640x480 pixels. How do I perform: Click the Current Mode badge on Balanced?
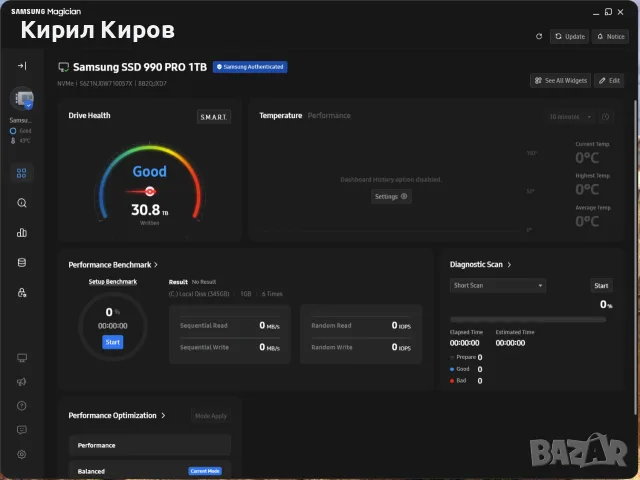point(205,471)
